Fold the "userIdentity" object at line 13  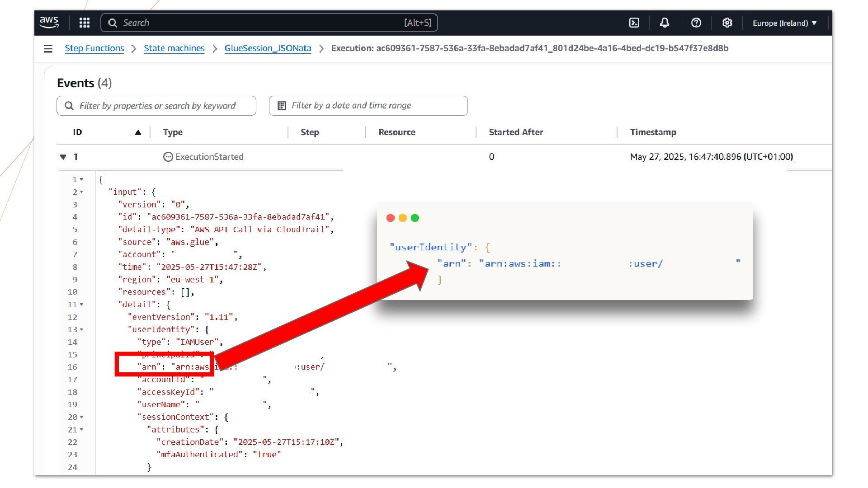point(82,329)
